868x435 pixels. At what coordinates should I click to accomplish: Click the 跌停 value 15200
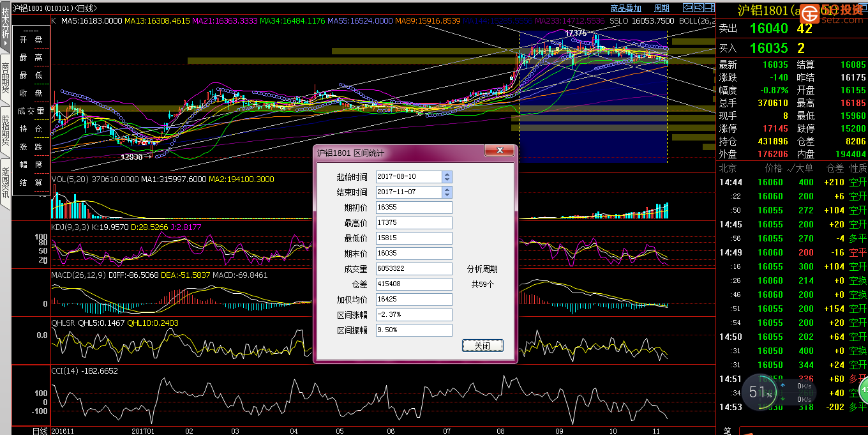tap(853, 128)
